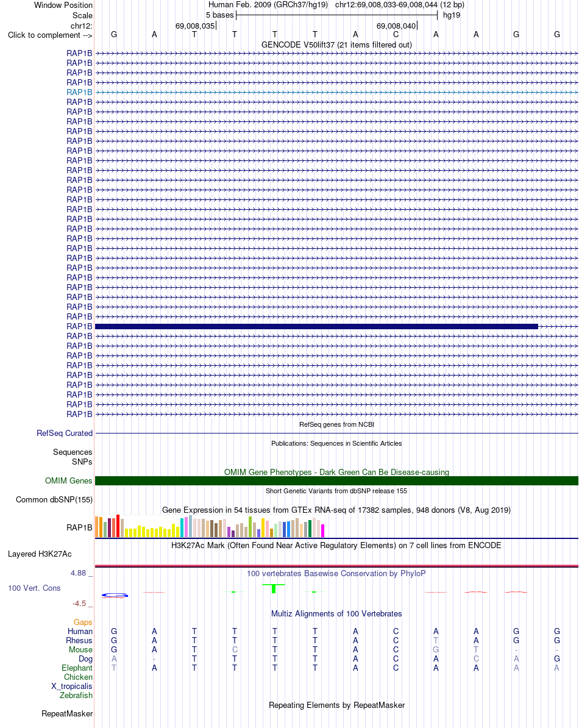Click the only C base in the sequence row
The image size is (579, 728).
[396, 34]
